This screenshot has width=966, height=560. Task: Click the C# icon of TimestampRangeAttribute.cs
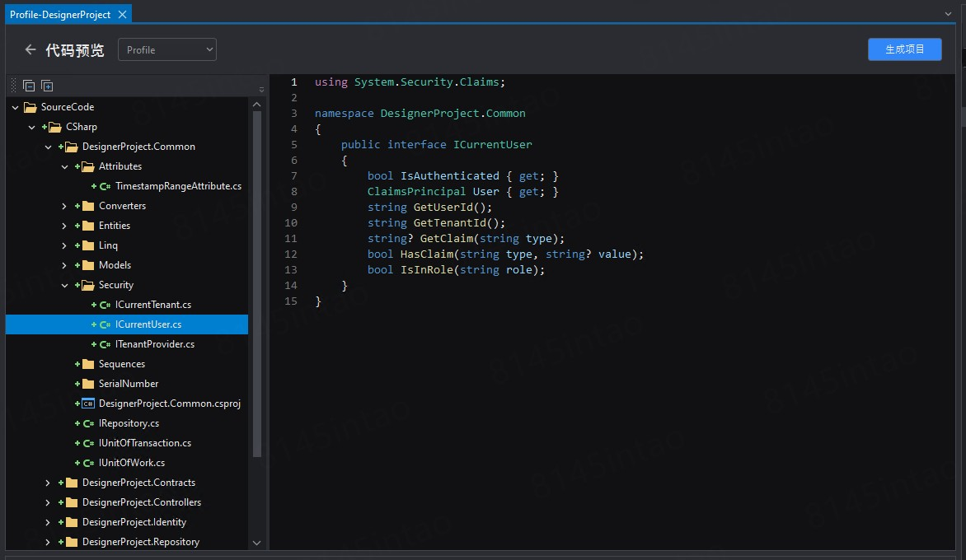(105, 186)
